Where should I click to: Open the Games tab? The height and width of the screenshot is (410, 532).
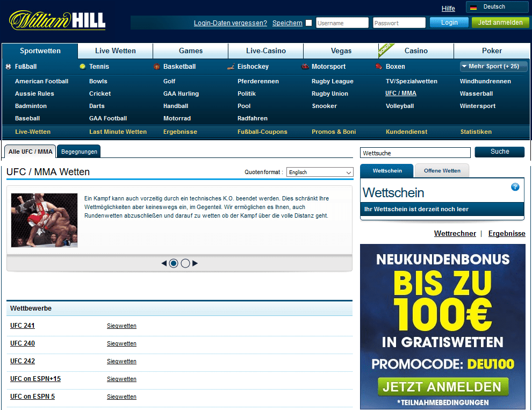pyautogui.click(x=191, y=51)
